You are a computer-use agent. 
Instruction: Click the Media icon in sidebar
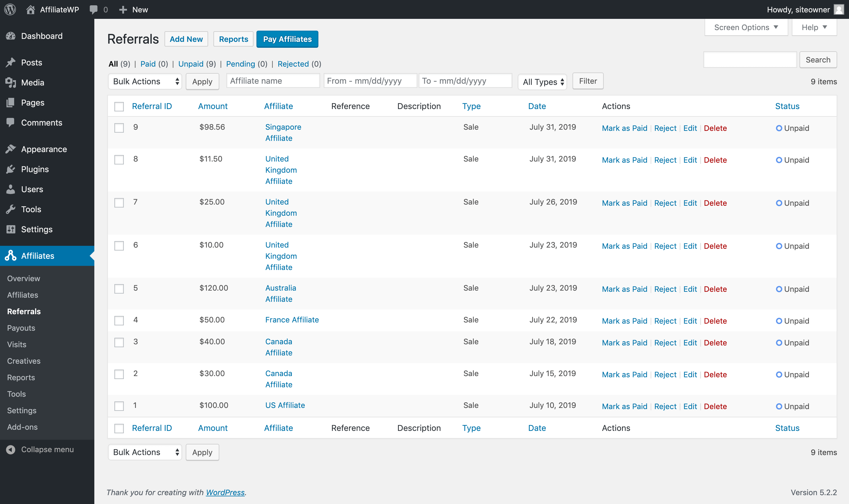11,83
